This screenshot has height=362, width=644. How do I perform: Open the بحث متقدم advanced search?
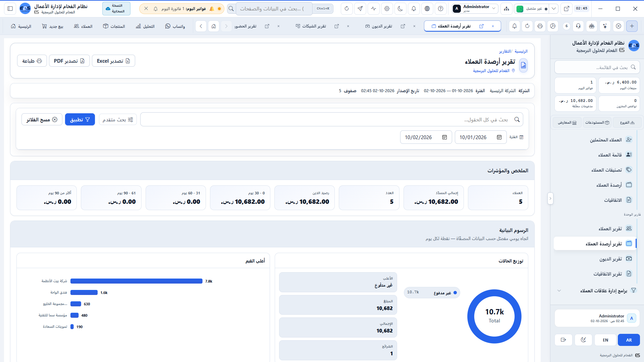point(118,120)
